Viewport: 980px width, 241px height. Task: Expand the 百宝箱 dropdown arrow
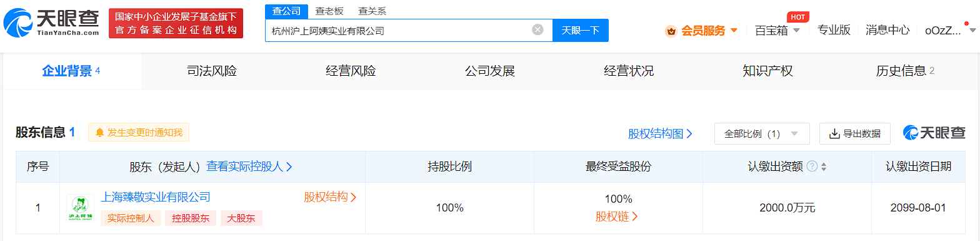(x=796, y=30)
